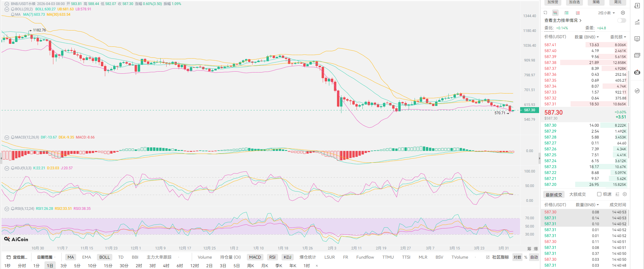Show only sell orders in order book
The image size is (644, 269).
(578, 13)
